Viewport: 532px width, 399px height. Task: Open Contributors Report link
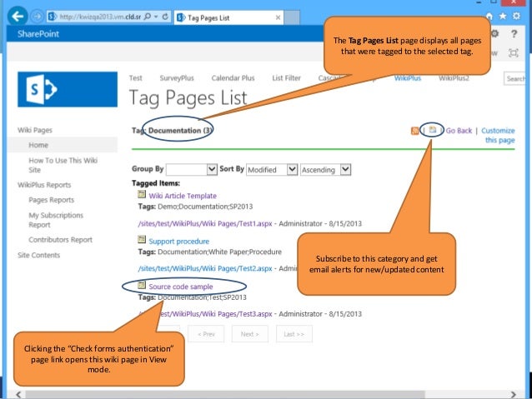click(x=60, y=240)
